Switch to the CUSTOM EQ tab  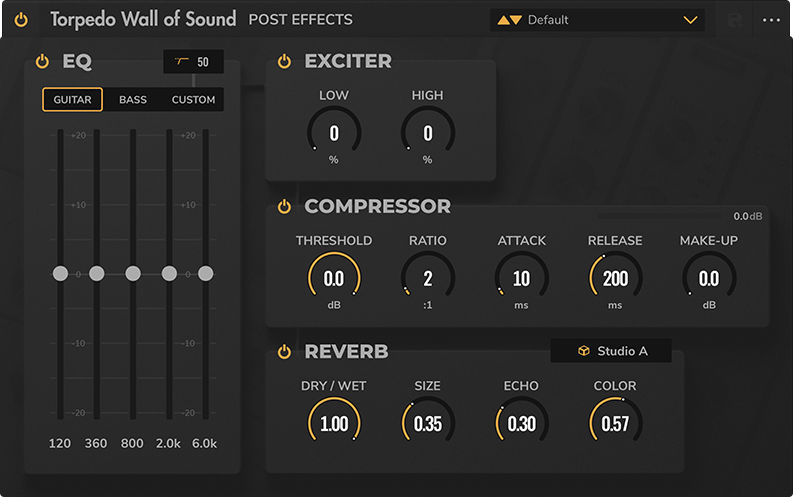[193, 100]
